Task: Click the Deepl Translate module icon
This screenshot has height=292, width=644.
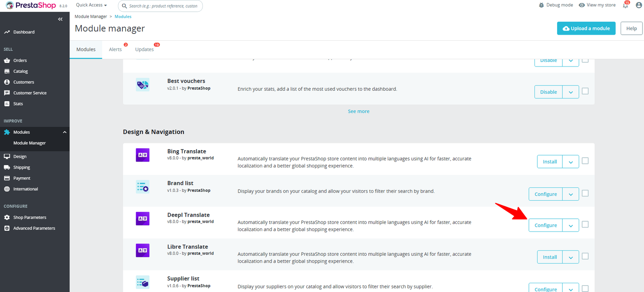Action: pyautogui.click(x=142, y=218)
